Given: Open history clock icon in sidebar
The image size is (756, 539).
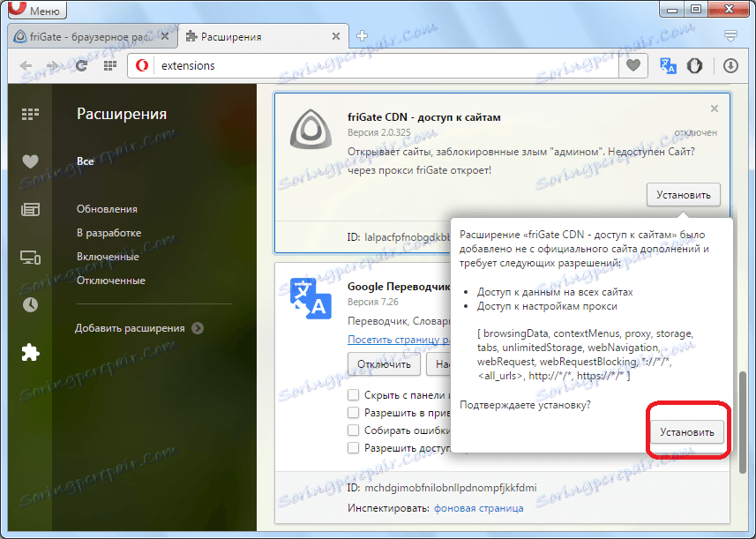Looking at the screenshot, I should point(30,304).
